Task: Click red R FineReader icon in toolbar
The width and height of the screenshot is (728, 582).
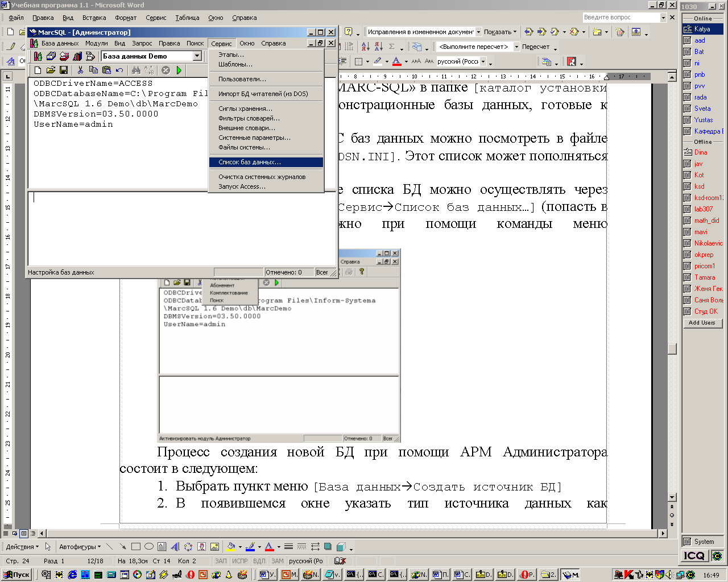Action: click(x=572, y=61)
